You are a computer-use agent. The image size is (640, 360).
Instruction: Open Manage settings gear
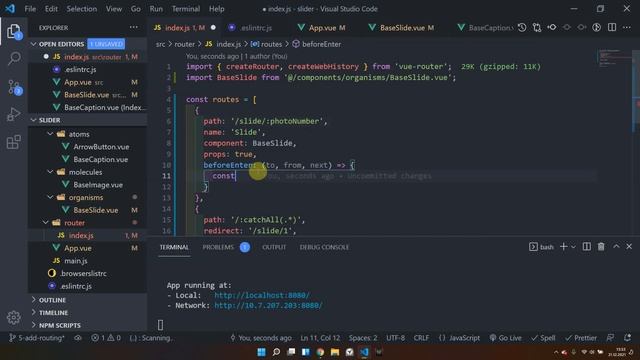click(13, 317)
